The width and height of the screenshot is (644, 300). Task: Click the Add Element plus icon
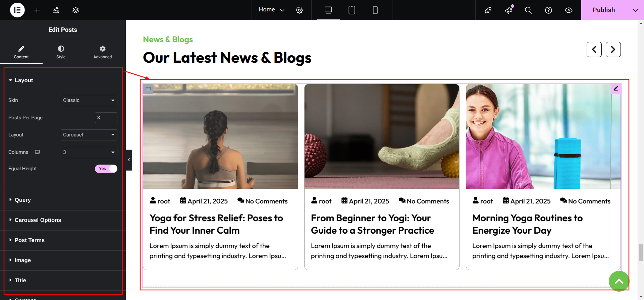pos(37,10)
